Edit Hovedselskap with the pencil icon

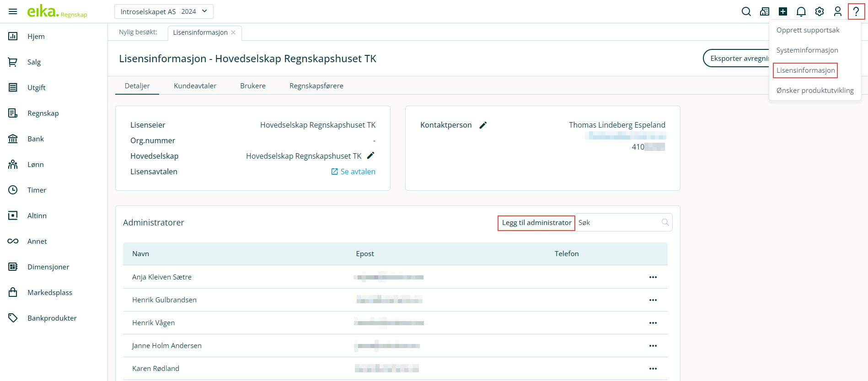click(x=370, y=156)
